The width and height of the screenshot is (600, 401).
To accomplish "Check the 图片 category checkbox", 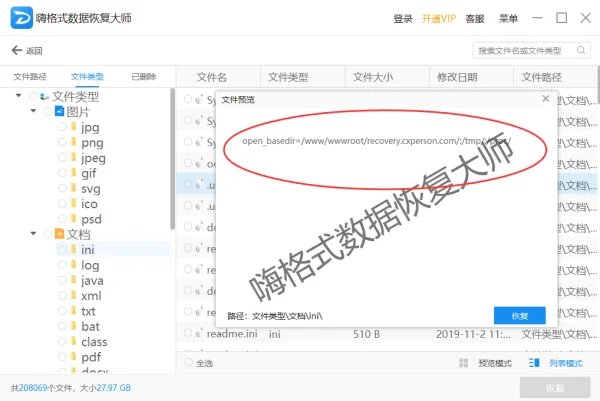I will pos(47,111).
